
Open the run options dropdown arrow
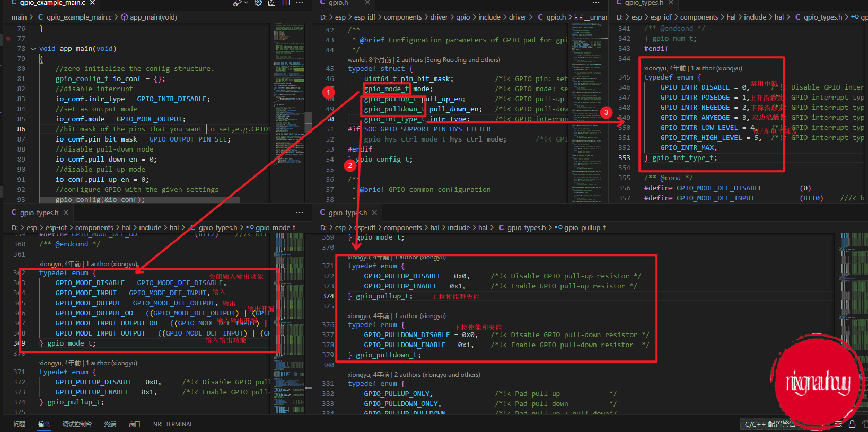(246, 3)
